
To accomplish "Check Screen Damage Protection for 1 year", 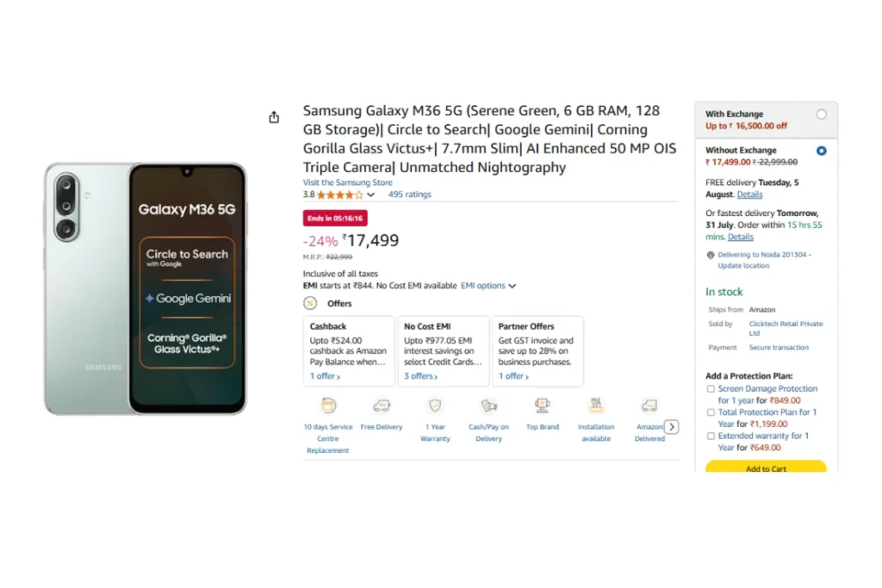I will [711, 389].
